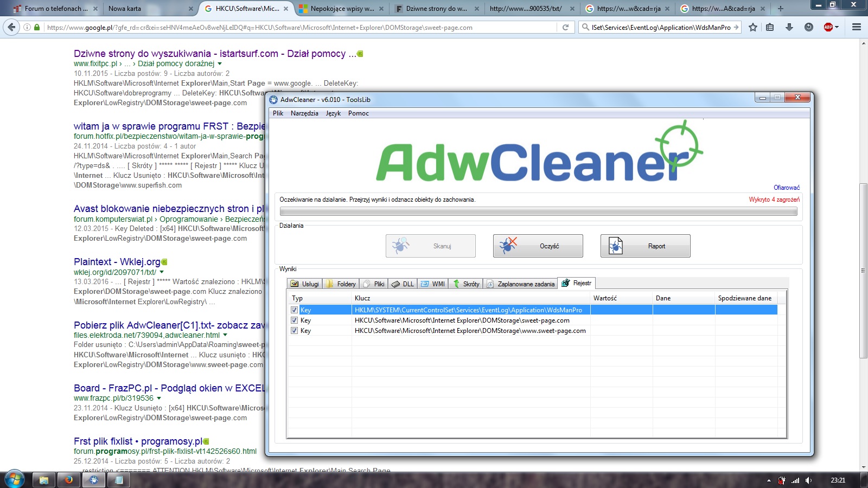The height and width of the screenshot is (488, 868).
Task: Click the magnifier icon in the Firefox search box
Action: (x=585, y=27)
